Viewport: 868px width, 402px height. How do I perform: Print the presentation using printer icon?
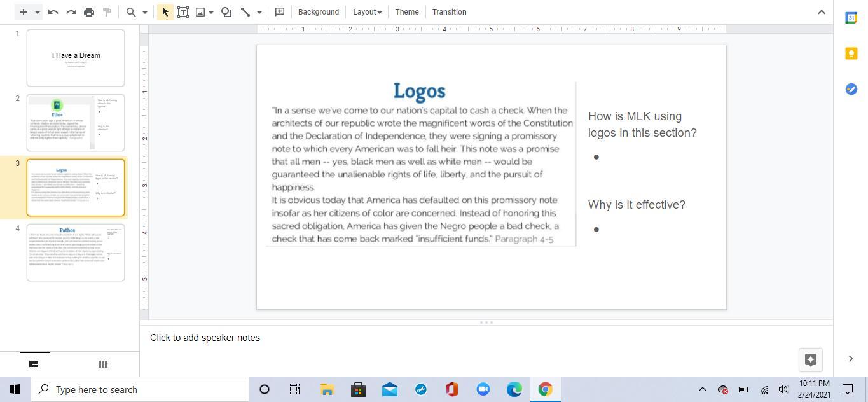coord(89,12)
